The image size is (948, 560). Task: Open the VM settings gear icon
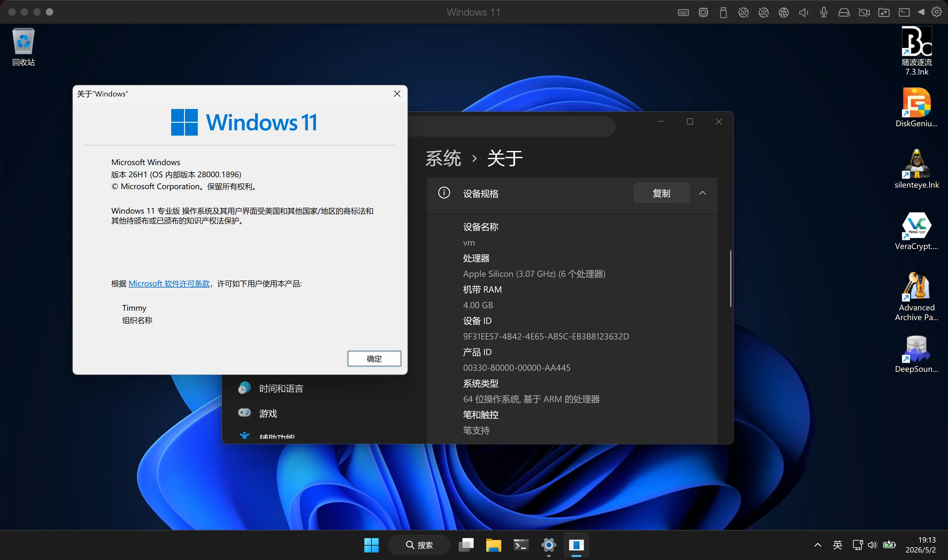coord(937,12)
